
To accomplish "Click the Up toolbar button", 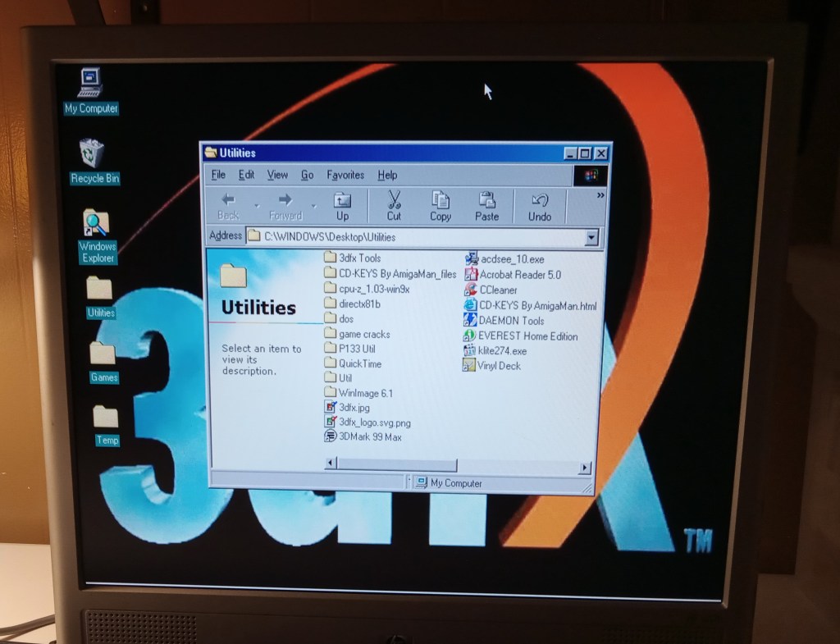I will 342,205.
